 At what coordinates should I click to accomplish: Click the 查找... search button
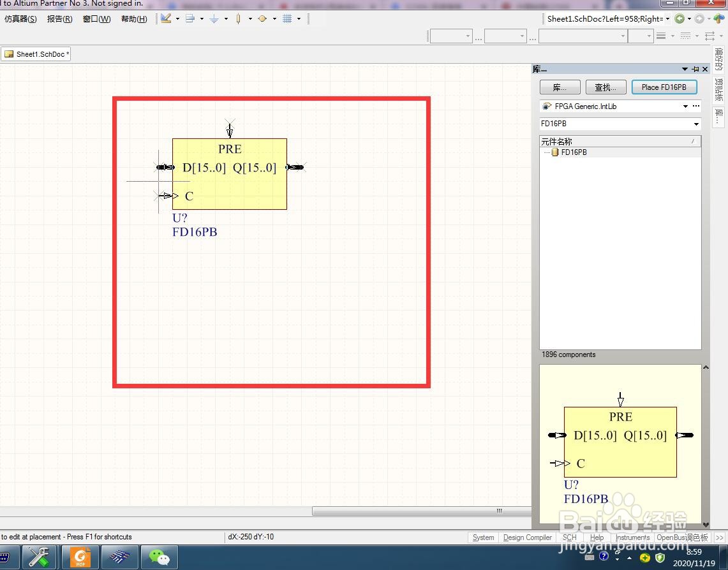[606, 87]
